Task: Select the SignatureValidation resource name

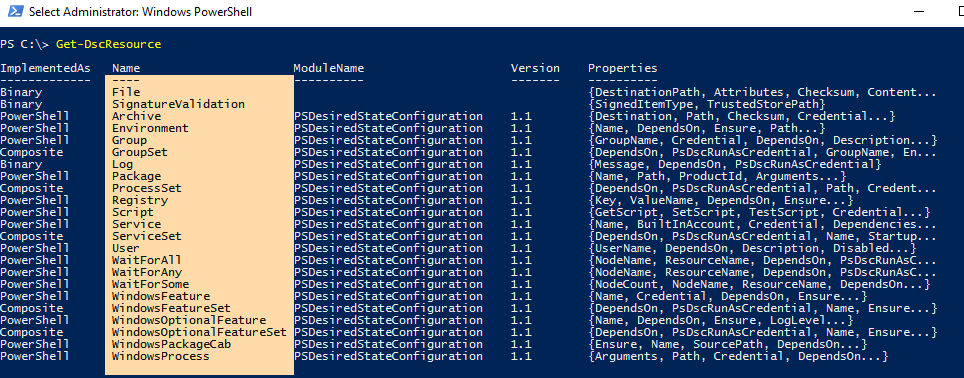Action: click(x=178, y=104)
